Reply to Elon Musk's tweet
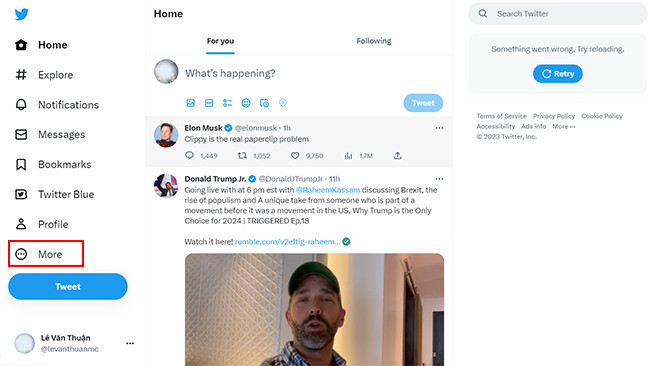 pos(189,155)
